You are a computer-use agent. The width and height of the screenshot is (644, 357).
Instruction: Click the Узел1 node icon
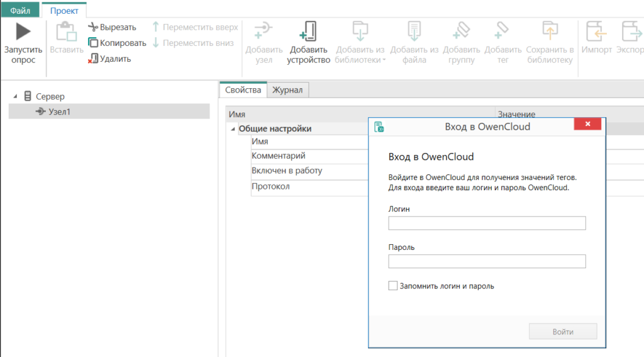click(x=40, y=111)
